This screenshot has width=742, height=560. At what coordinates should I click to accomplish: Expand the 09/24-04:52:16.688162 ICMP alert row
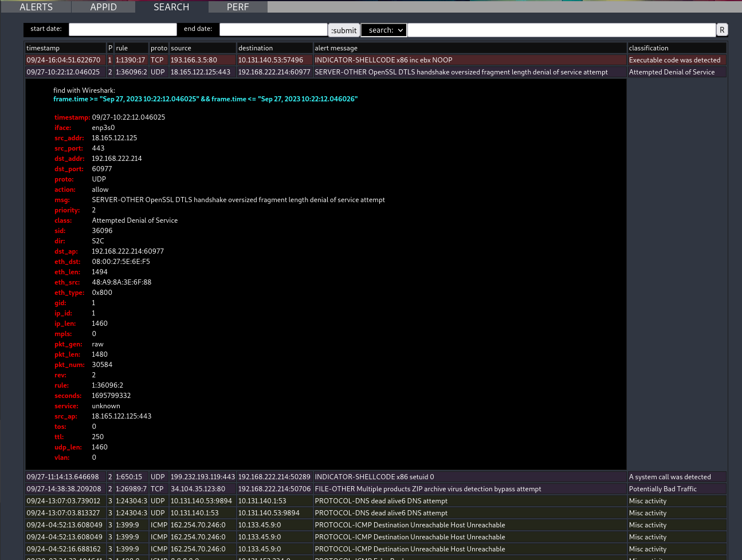pos(376,549)
